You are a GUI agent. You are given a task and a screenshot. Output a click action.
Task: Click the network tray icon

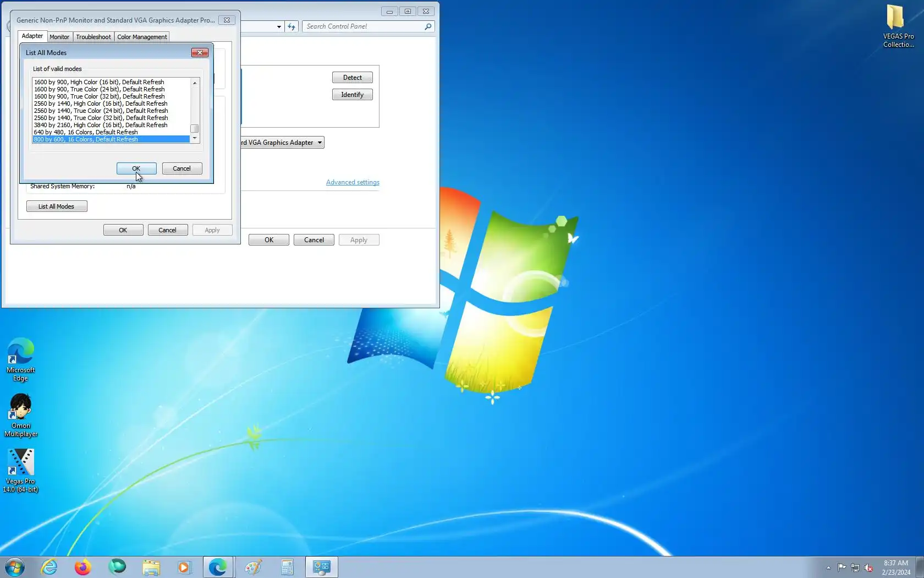[855, 568]
